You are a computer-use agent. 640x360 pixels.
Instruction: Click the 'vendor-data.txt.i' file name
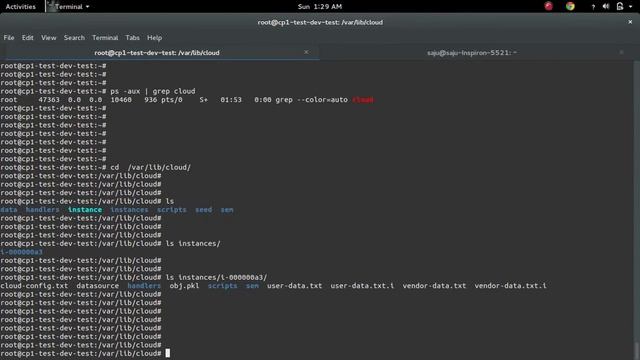pos(510,286)
